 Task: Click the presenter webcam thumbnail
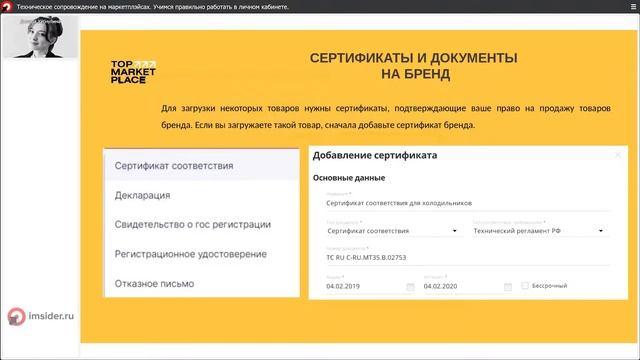(40, 37)
